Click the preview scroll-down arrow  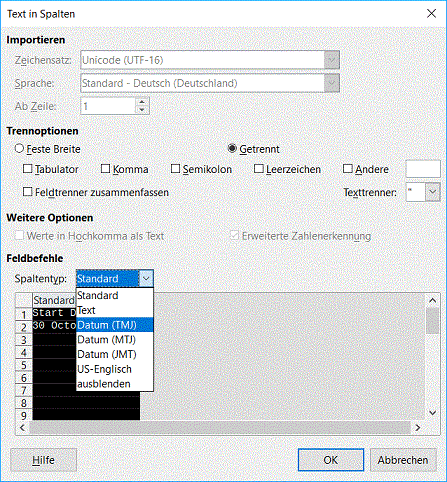point(433,413)
